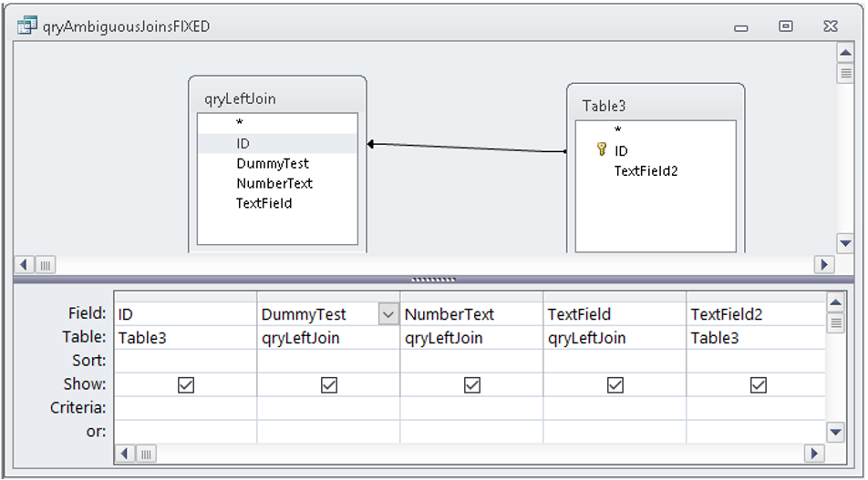Close the qryAmbiguousJoinsFIXED query window

831,26
